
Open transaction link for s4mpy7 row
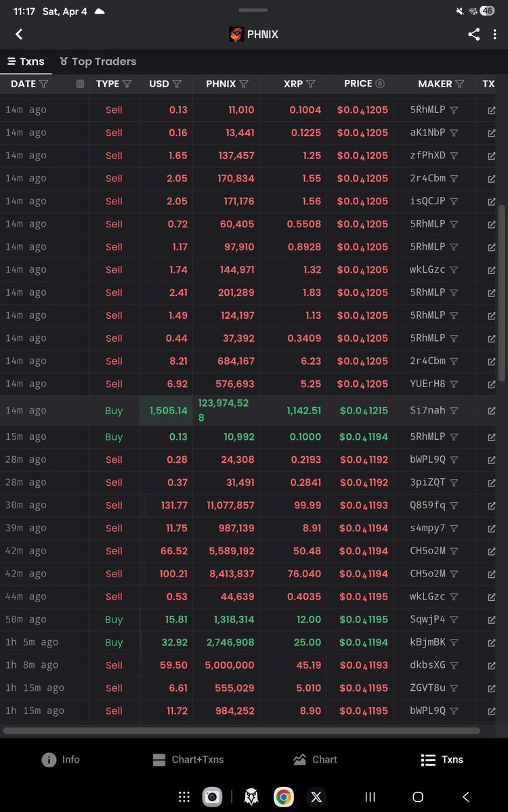(491, 528)
